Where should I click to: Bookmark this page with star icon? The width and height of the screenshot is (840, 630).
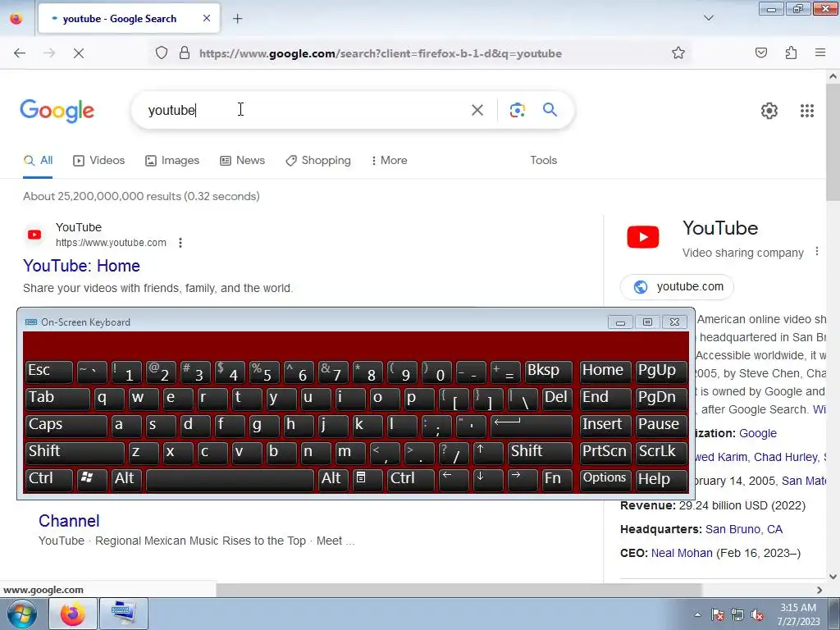point(678,53)
